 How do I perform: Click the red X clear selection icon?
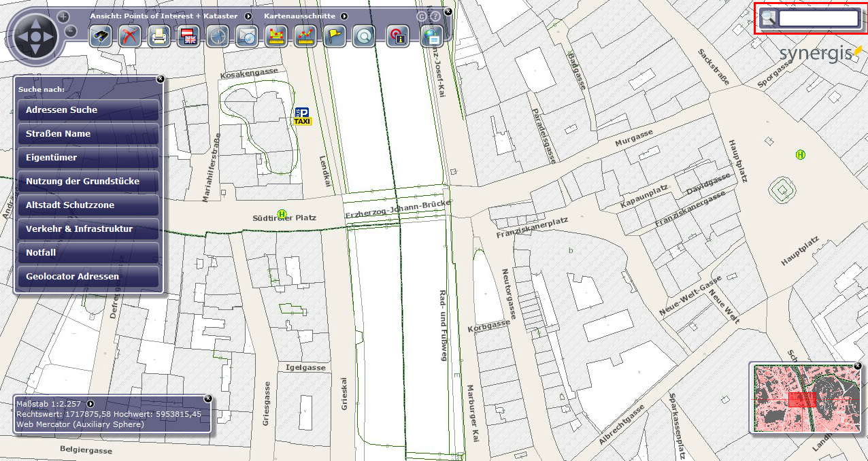(x=129, y=36)
